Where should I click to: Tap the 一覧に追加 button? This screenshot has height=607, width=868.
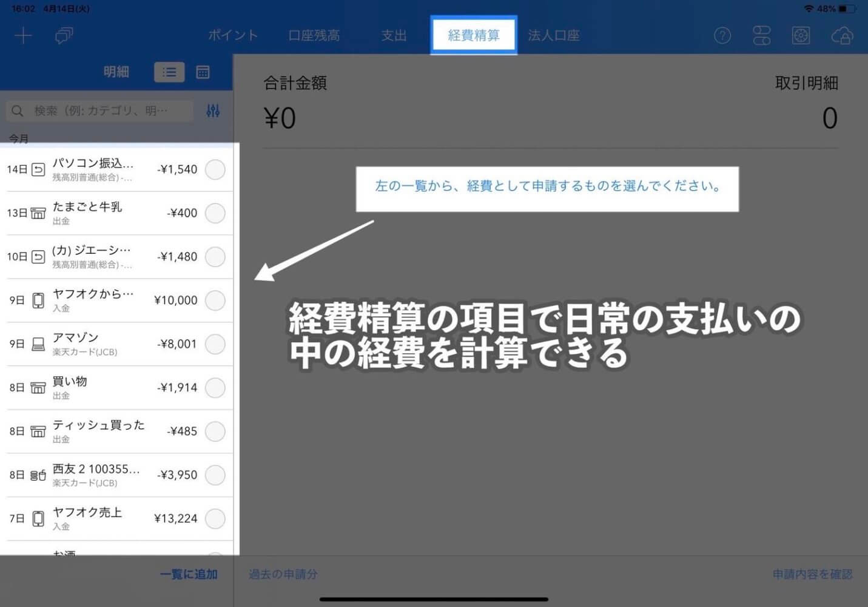[189, 574]
